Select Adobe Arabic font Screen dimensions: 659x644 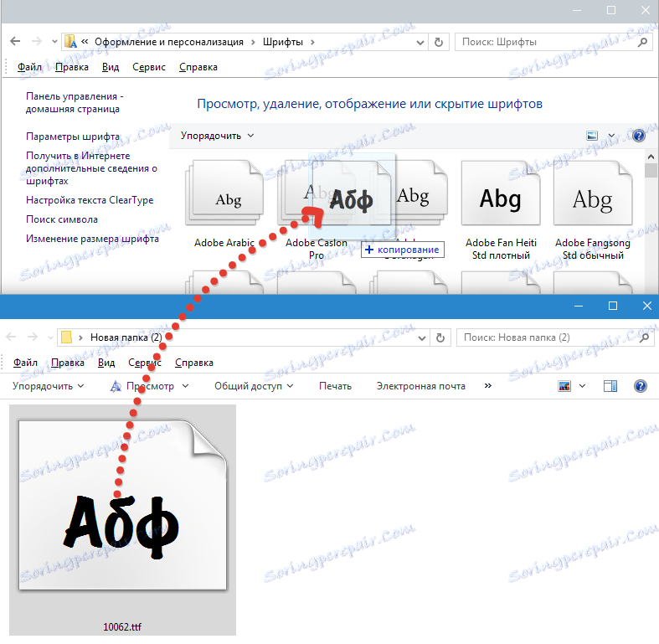pos(224,204)
